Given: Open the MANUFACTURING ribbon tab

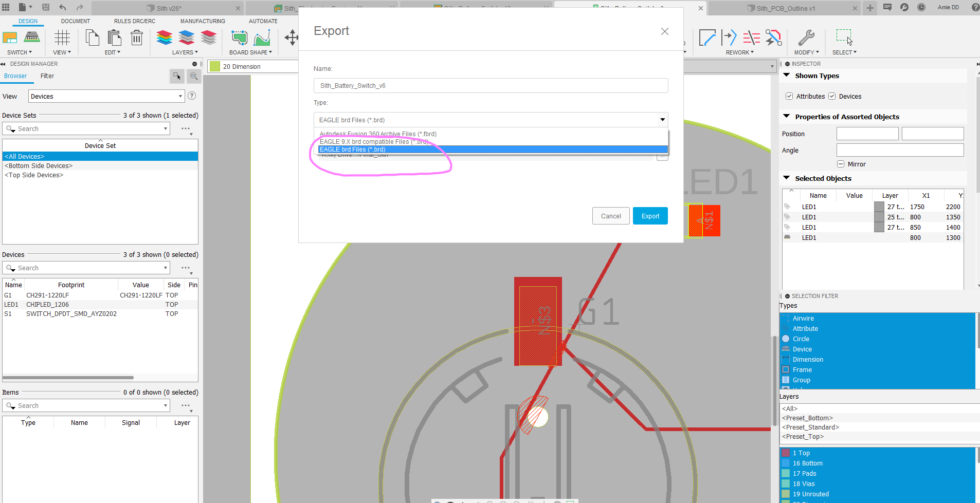Looking at the screenshot, I should point(203,21).
